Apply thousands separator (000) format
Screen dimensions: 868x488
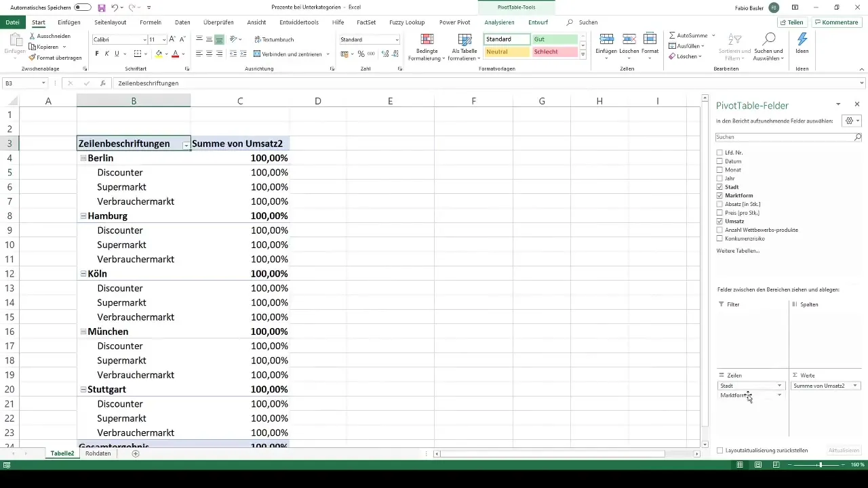pyautogui.click(x=371, y=54)
